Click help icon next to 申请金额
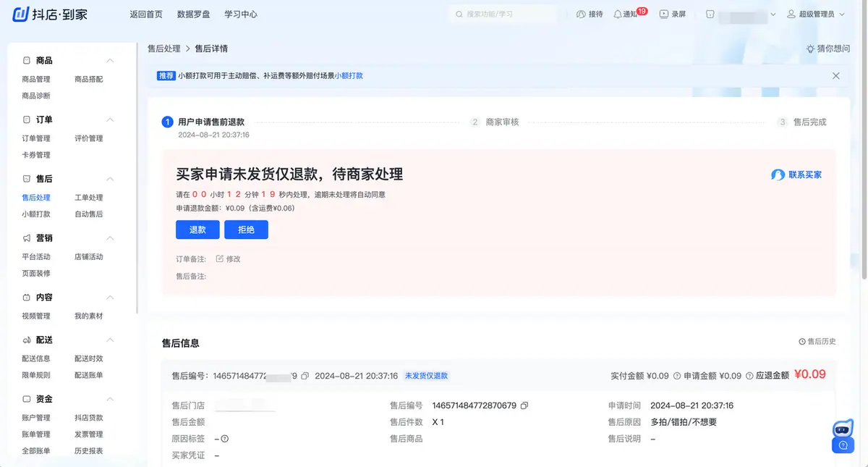This screenshot has width=868, height=467. pyautogui.click(x=749, y=376)
